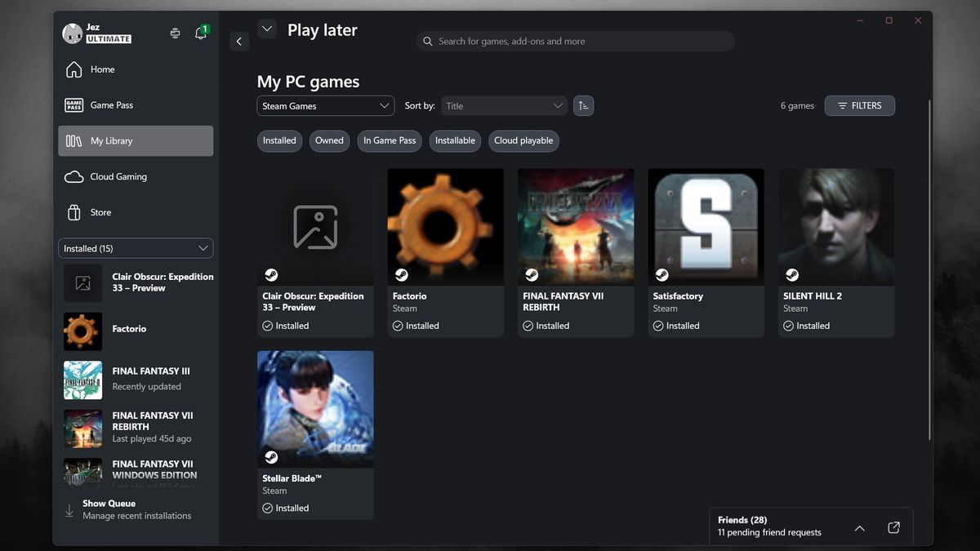Image resolution: width=980 pixels, height=551 pixels.
Task: Click the FILTERS button
Action: (860, 106)
